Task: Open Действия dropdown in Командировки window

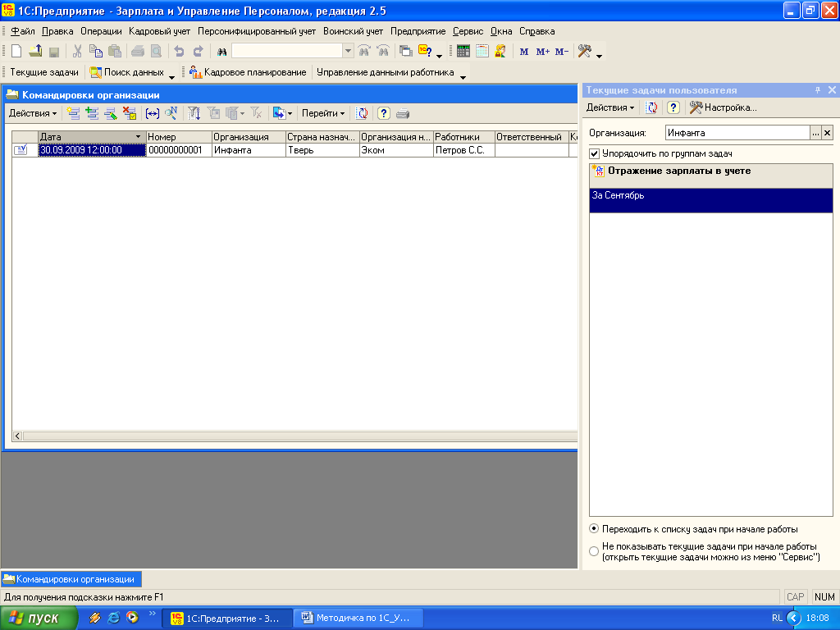Action: click(33, 113)
